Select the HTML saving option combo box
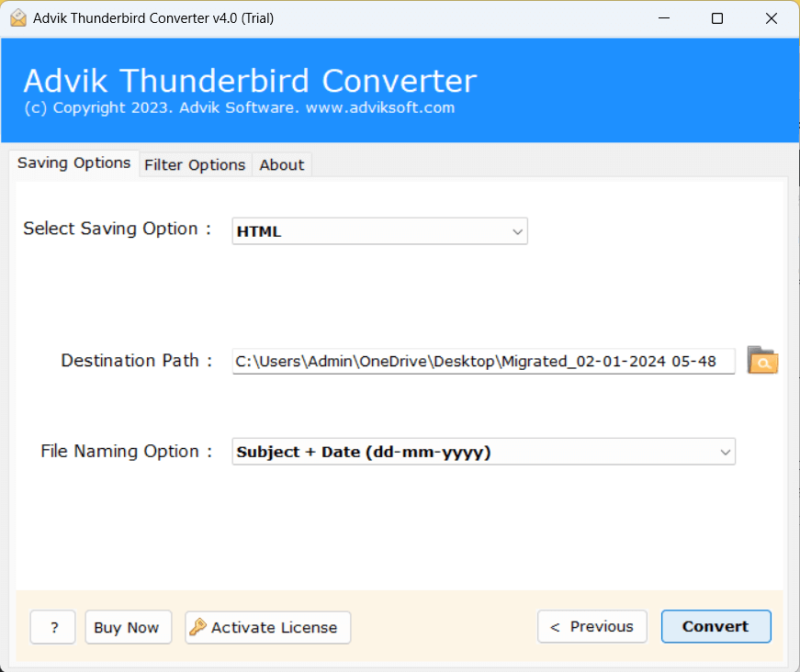800x672 pixels. coord(379,231)
